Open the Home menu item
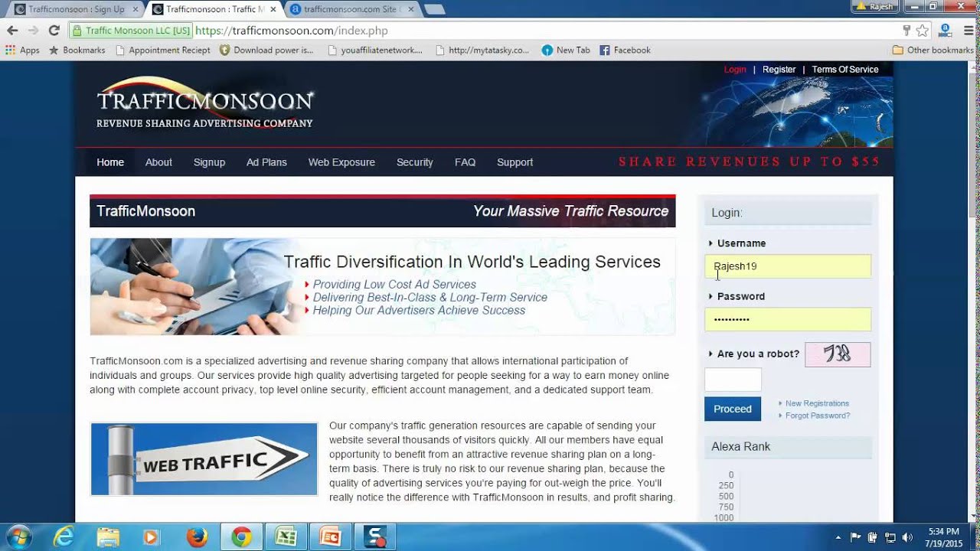 110,162
